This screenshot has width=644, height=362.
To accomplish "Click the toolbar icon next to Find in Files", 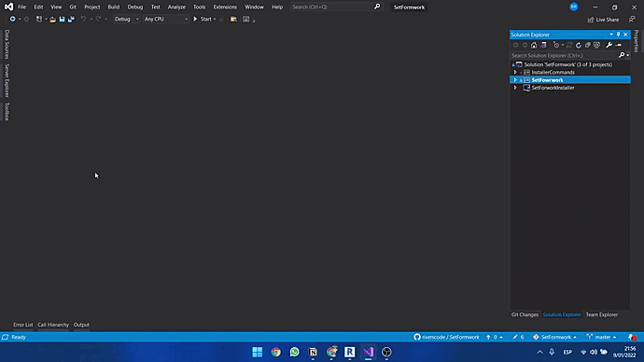I will tap(245, 19).
